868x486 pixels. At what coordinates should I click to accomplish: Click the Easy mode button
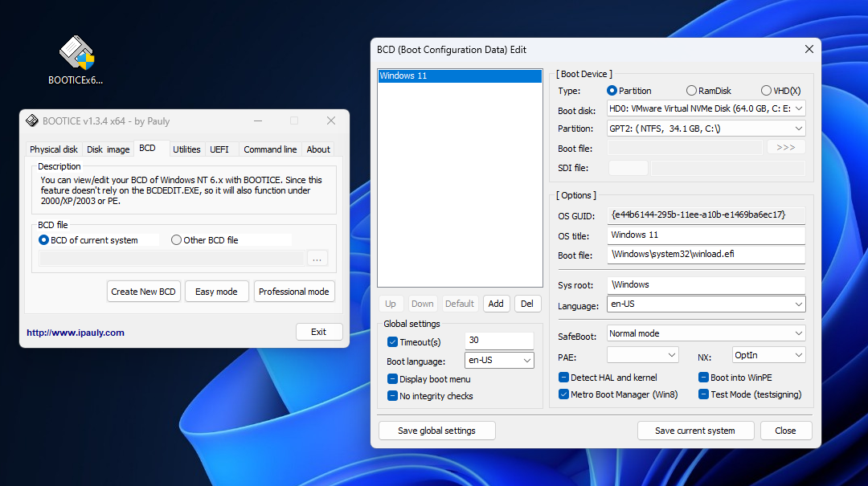216,292
